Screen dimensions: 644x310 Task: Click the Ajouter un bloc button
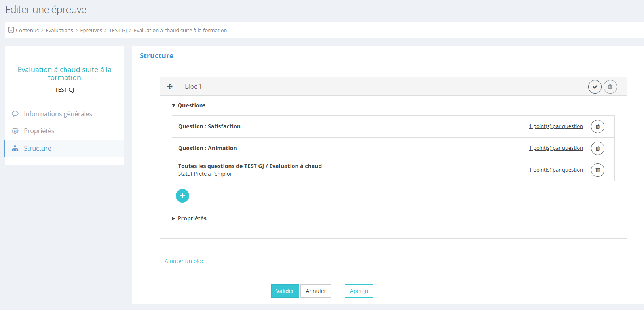click(184, 261)
